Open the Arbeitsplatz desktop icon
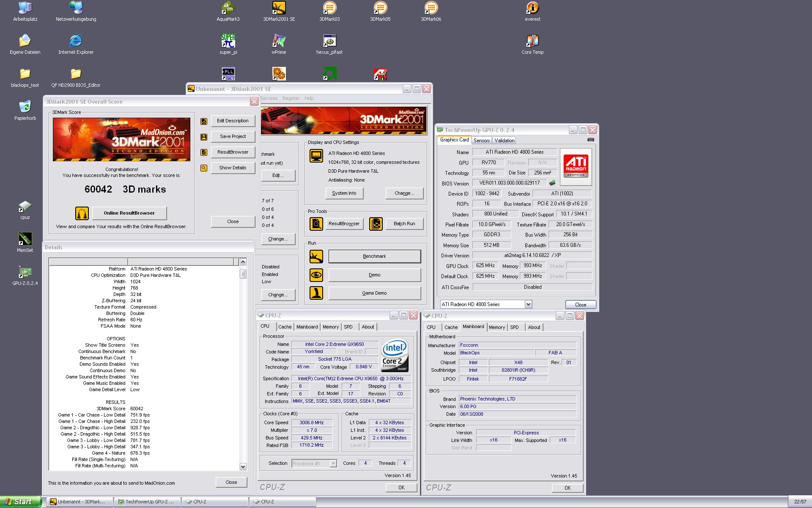812x508 pixels. (x=25, y=11)
